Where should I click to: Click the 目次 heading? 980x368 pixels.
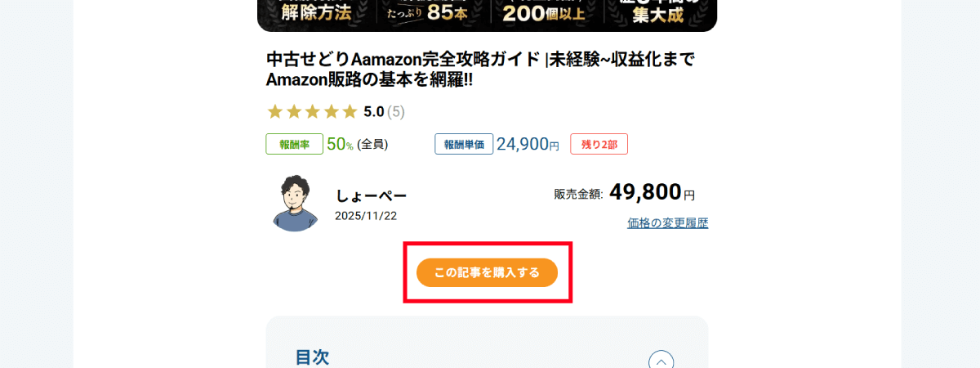tap(312, 357)
